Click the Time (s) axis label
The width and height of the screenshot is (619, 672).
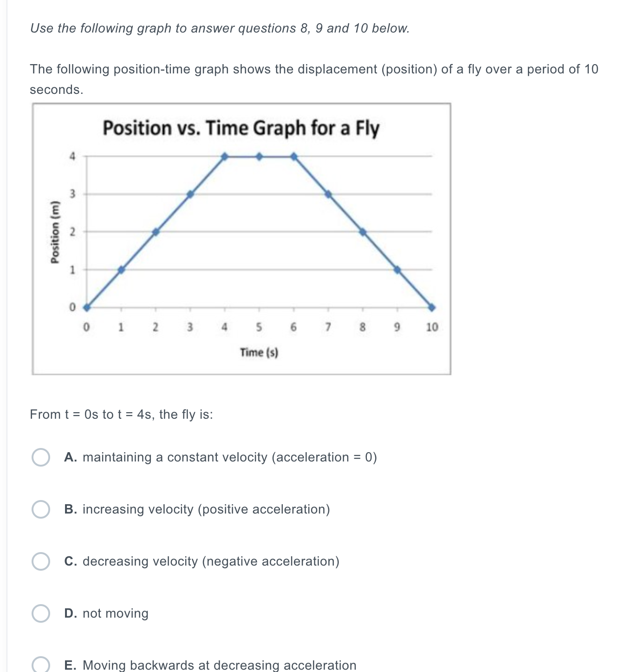point(259,352)
